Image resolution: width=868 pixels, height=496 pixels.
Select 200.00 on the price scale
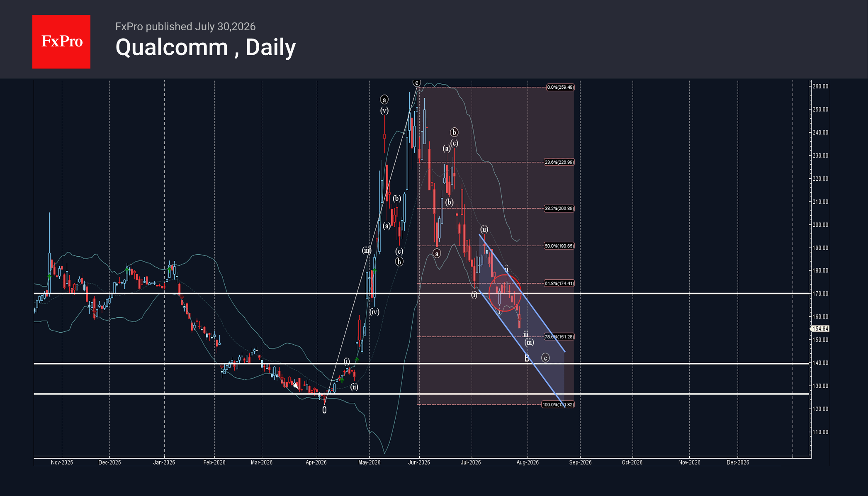tap(820, 225)
